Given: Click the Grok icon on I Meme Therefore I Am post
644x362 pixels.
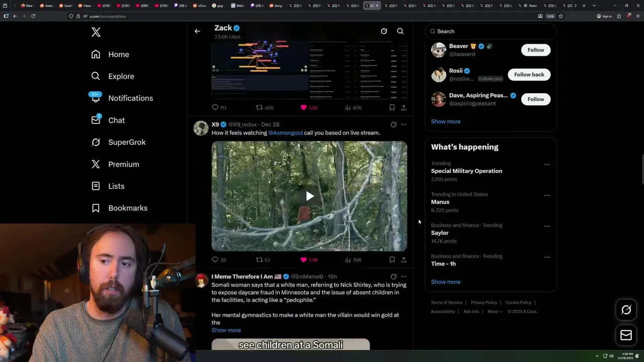Looking at the screenshot, I should pyautogui.click(x=393, y=277).
